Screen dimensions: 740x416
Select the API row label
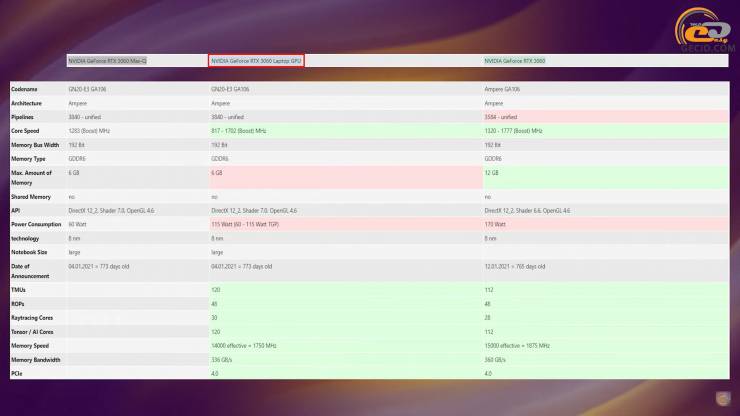click(16, 211)
